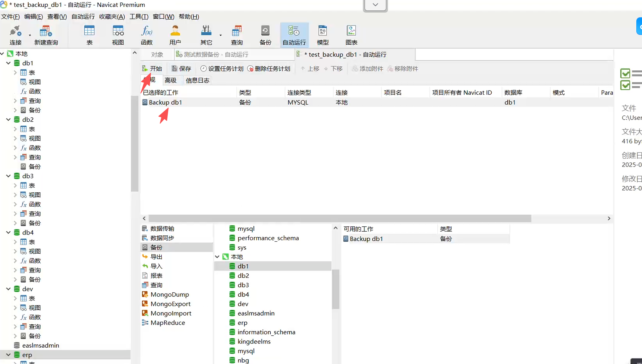Viewport: 642px width, 364px height.
Task: Select db2 in the job database list
Action: (x=243, y=276)
